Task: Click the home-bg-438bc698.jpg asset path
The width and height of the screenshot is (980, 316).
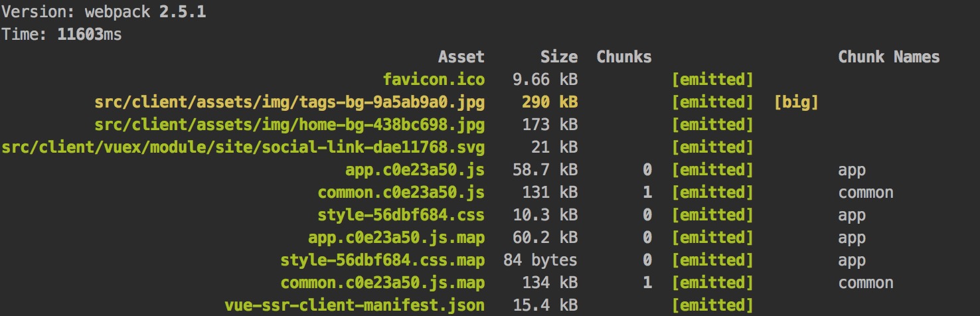Action: point(289,125)
